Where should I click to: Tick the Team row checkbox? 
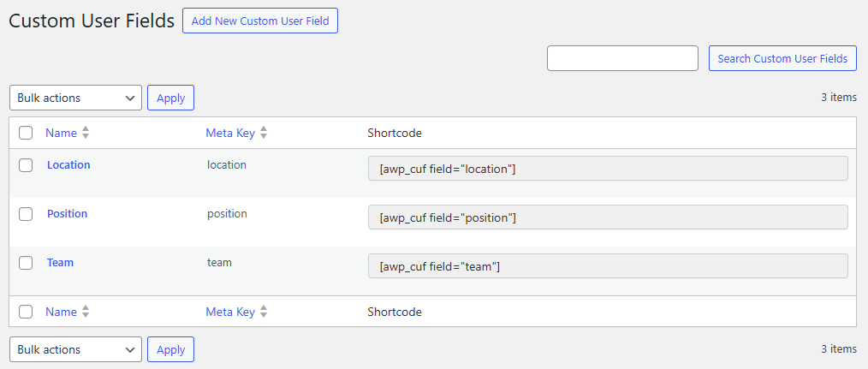pyautogui.click(x=26, y=263)
